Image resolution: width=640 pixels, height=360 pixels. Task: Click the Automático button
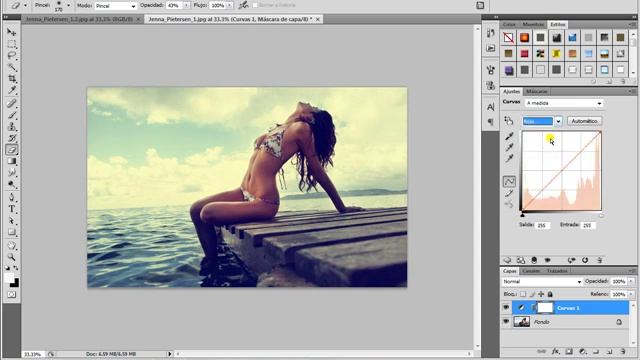coord(584,121)
